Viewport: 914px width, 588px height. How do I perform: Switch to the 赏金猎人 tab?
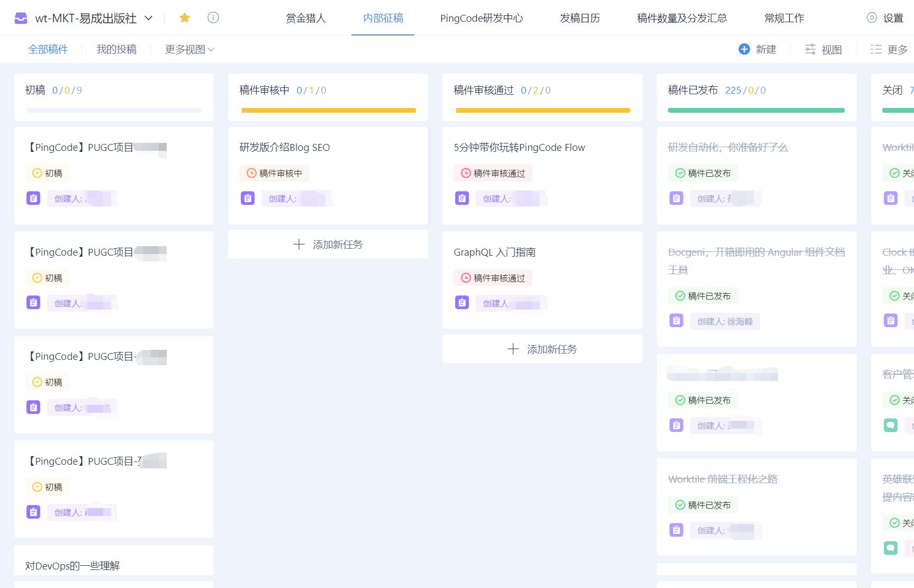[306, 18]
